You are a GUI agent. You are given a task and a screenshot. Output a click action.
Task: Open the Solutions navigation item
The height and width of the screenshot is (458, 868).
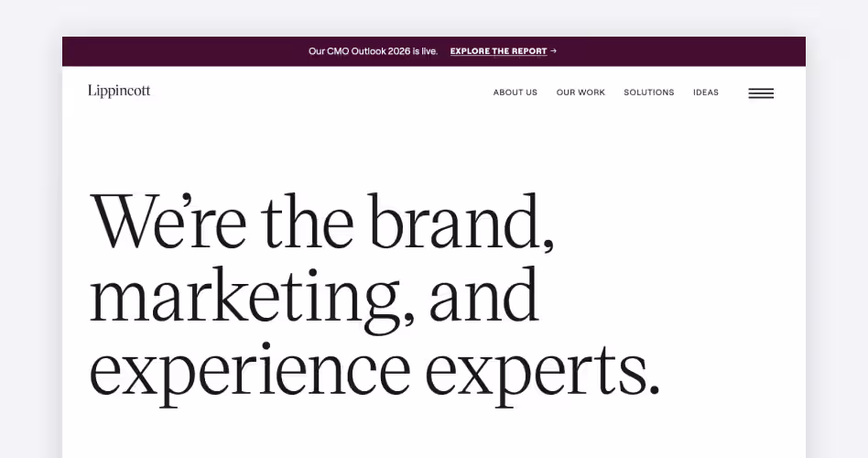pyautogui.click(x=649, y=93)
